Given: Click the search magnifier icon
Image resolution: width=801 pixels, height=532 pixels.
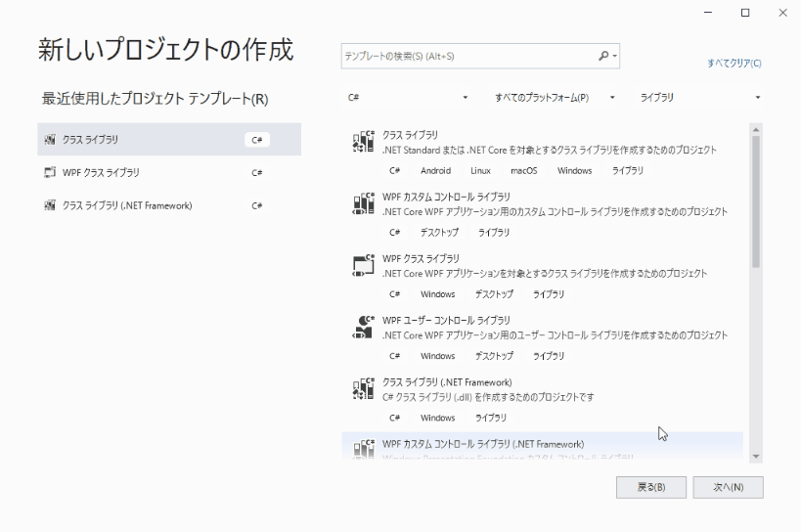Looking at the screenshot, I should point(603,56).
